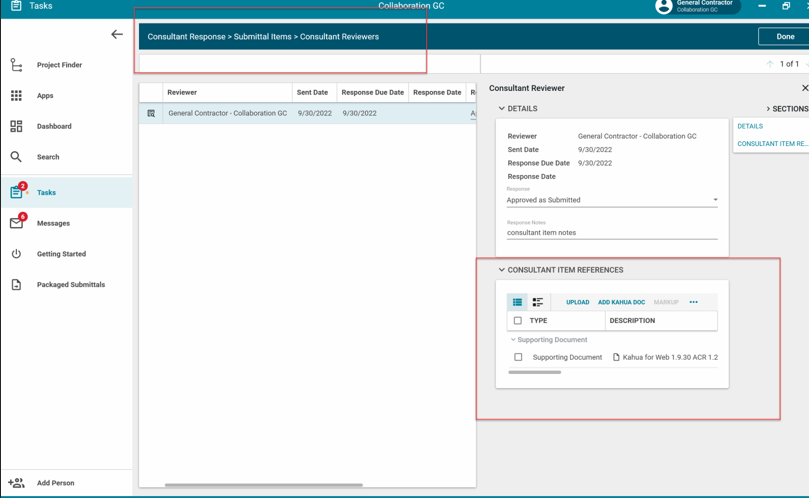Collapse the DETAILS section
This screenshot has width=809, height=498.
click(502, 109)
